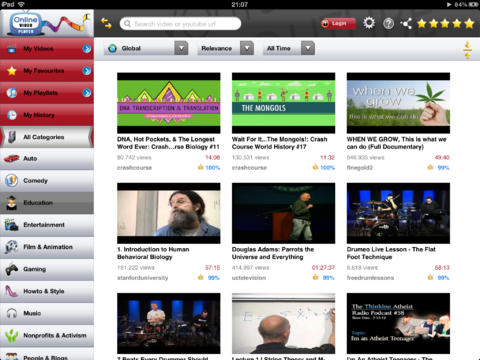Screen dimensions: 480x360
Task: Click the My Playlists music icon
Action: tap(12, 93)
